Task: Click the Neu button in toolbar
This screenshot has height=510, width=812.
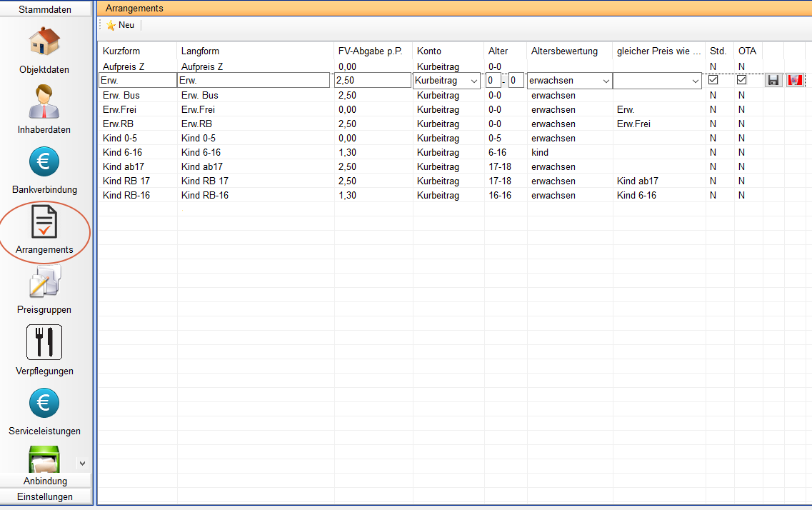Action: coord(121,25)
